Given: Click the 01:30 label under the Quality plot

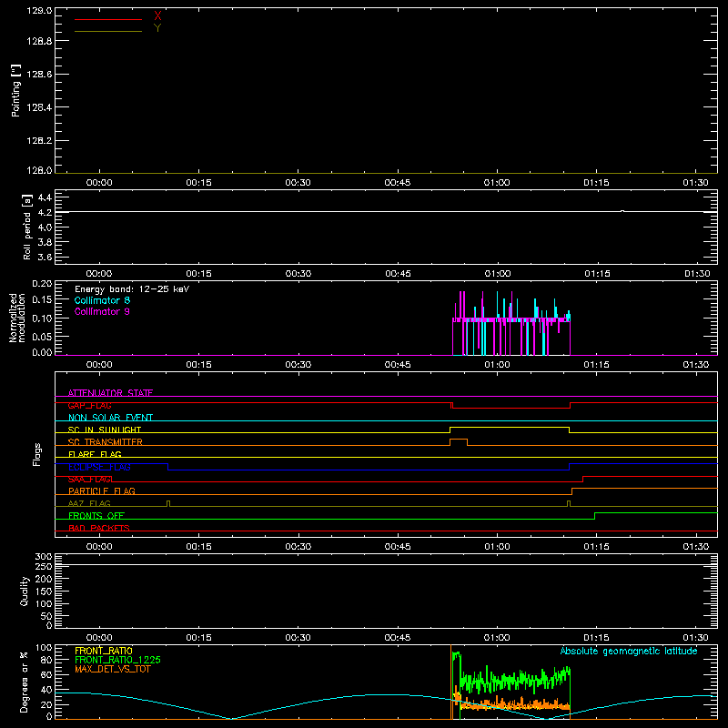Looking at the screenshot, I should click(695, 638).
